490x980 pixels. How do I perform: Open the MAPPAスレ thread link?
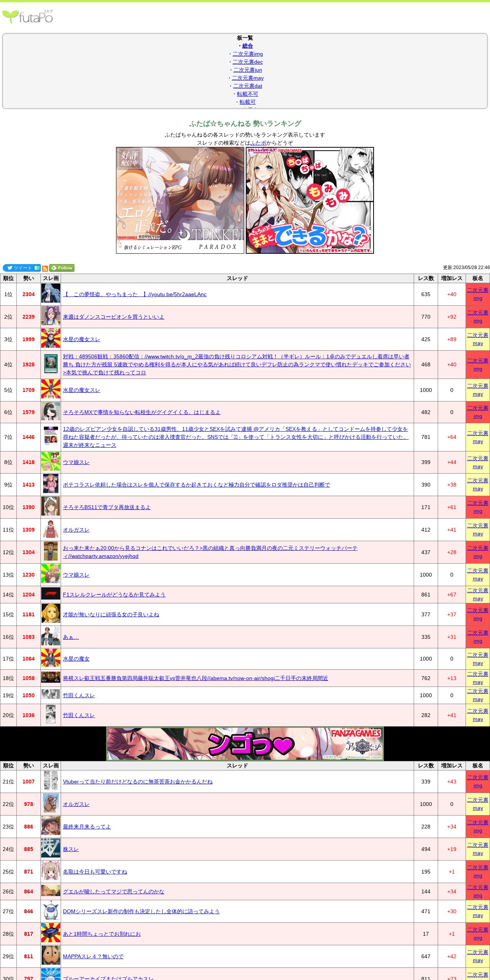point(93,956)
